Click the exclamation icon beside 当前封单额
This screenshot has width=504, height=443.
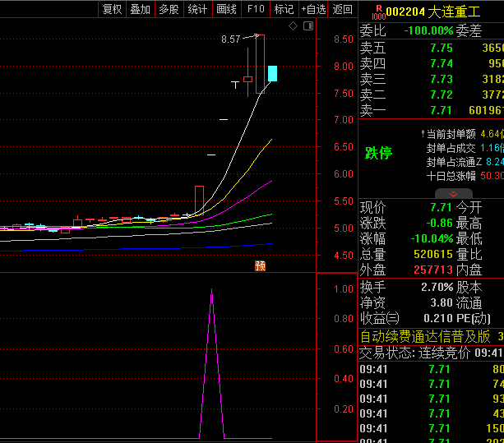(x=422, y=134)
